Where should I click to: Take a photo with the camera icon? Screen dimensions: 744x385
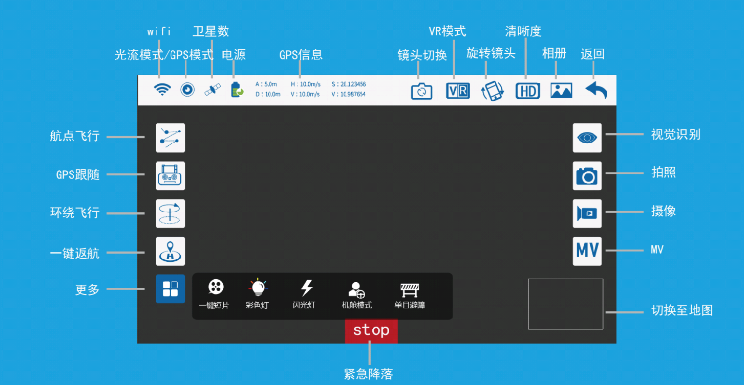click(x=587, y=176)
